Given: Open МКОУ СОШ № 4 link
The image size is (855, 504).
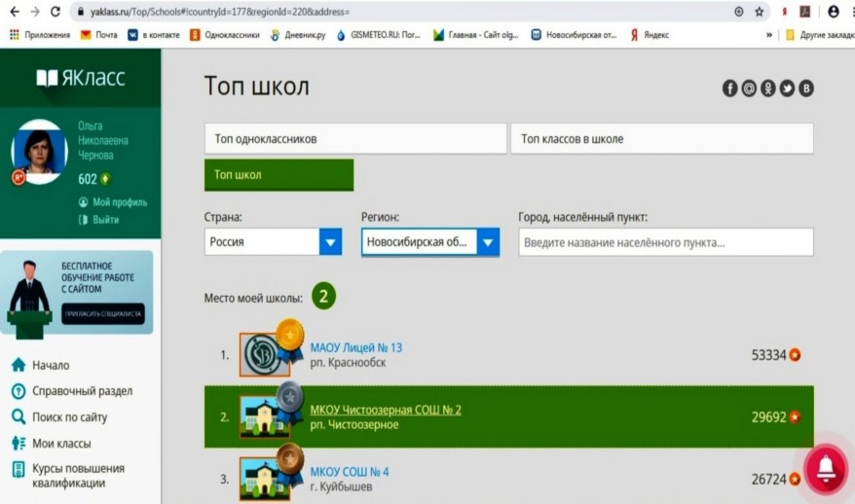Looking at the screenshot, I should click(350, 472).
